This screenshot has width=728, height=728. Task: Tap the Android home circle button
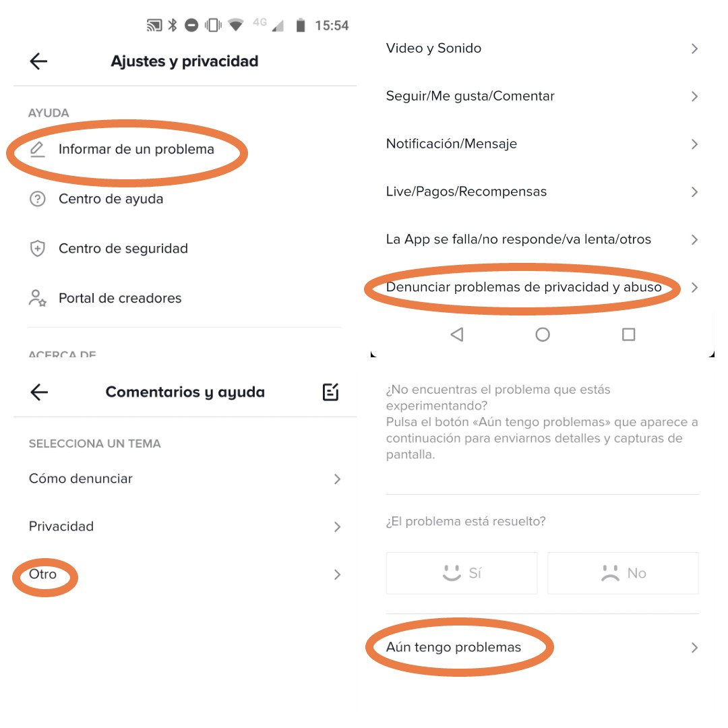point(542,334)
